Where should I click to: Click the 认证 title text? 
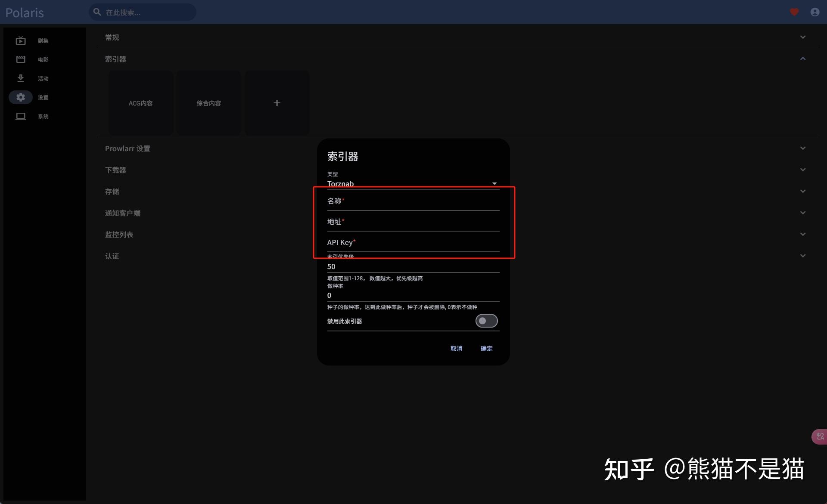point(112,256)
